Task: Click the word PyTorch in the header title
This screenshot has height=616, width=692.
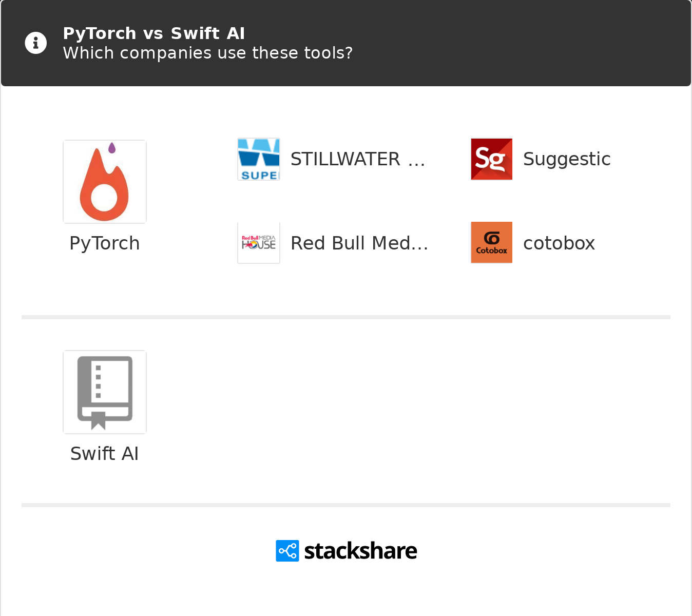Action: [100, 33]
